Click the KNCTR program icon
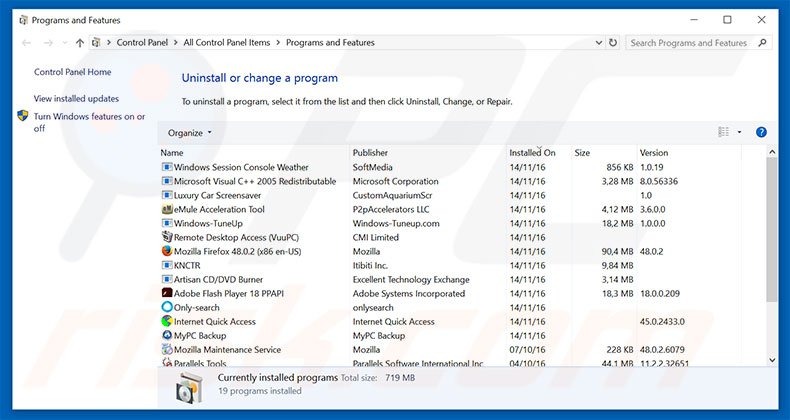The width and height of the screenshot is (790, 420). [x=167, y=265]
